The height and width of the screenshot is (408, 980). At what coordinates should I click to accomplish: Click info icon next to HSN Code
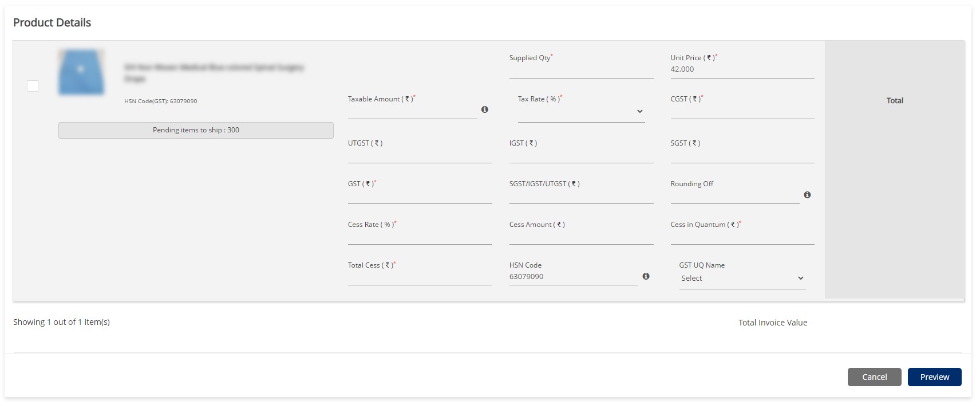[x=646, y=276]
